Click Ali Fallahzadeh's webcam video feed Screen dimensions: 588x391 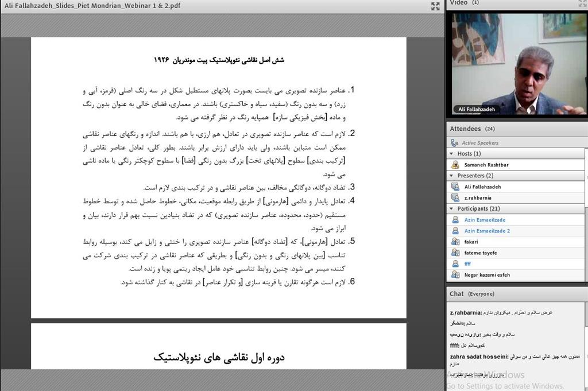519,64
